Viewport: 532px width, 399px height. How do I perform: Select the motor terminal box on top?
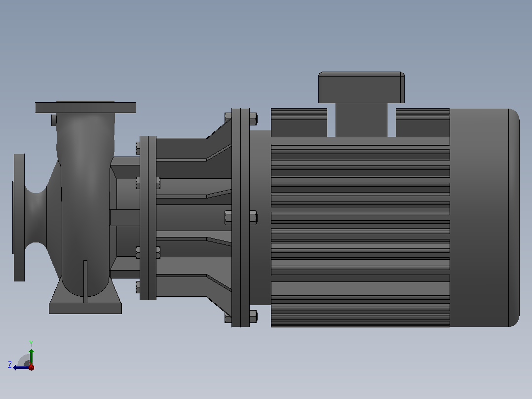[361, 87]
